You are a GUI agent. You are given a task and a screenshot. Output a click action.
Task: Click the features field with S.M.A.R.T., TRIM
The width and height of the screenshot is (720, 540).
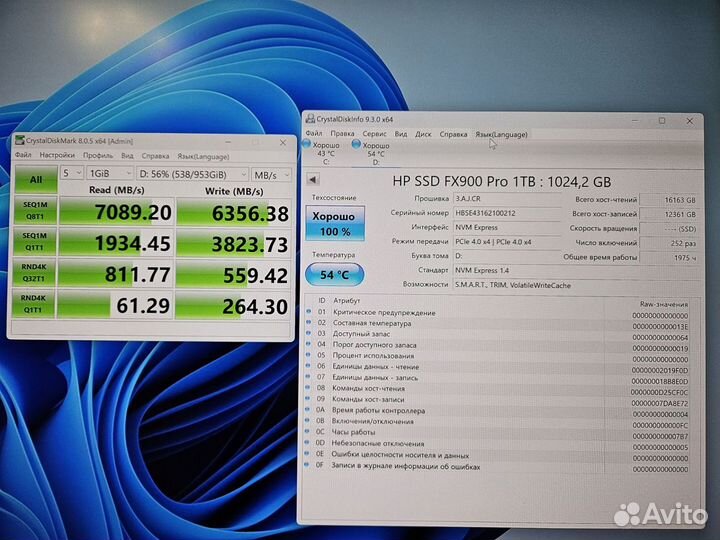(x=577, y=285)
